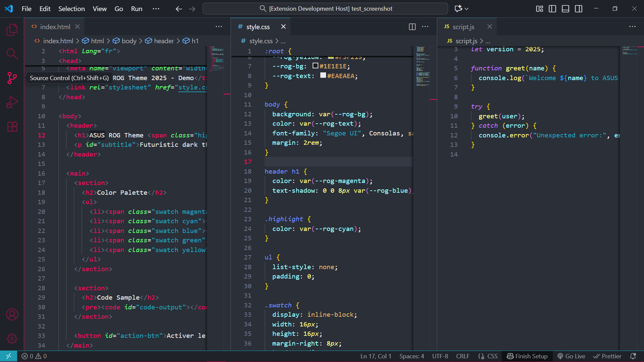
Task: Open Source Control view
Action: click(x=12, y=78)
